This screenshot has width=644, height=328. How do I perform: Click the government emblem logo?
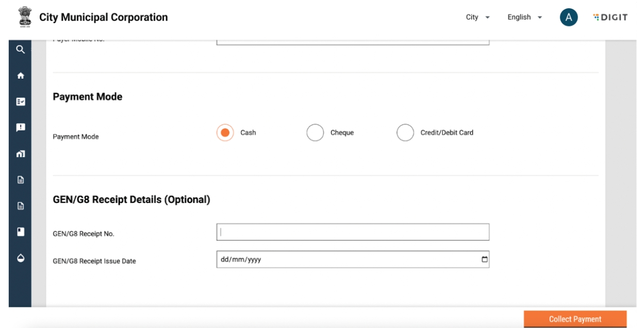(x=24, y=17)
